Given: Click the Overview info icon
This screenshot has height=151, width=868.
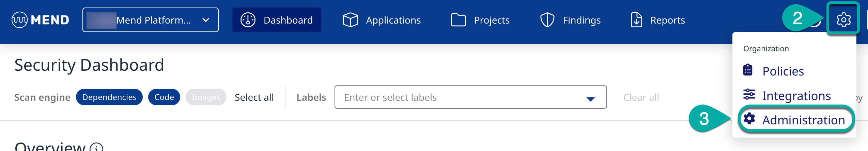Looking at the screenshot, I should point(96,148).
